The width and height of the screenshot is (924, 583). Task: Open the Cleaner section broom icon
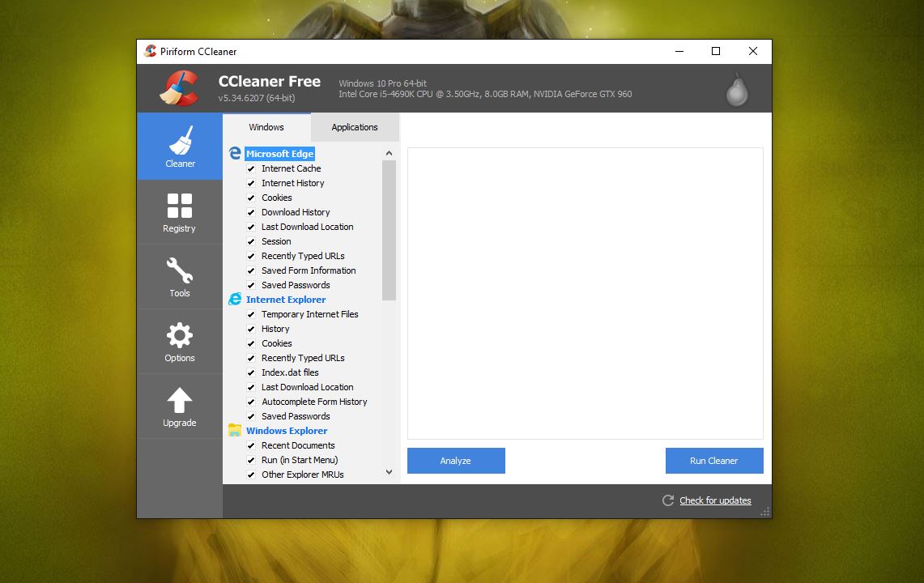[180, 140]
